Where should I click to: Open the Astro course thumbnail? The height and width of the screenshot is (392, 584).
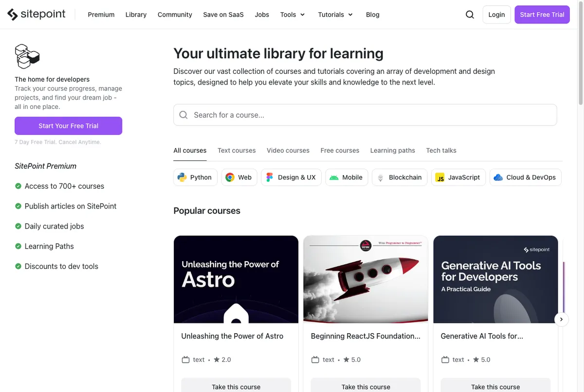tap(236, 280)
